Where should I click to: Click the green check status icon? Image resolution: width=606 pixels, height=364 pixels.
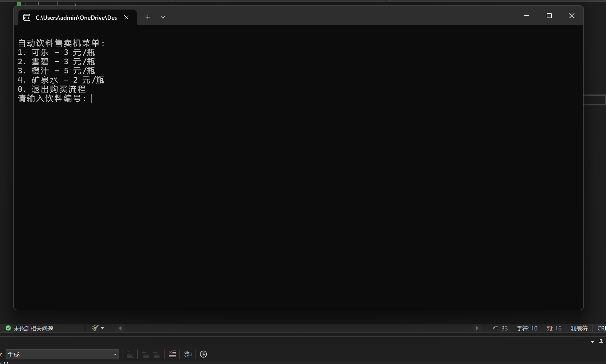(8, 328)
